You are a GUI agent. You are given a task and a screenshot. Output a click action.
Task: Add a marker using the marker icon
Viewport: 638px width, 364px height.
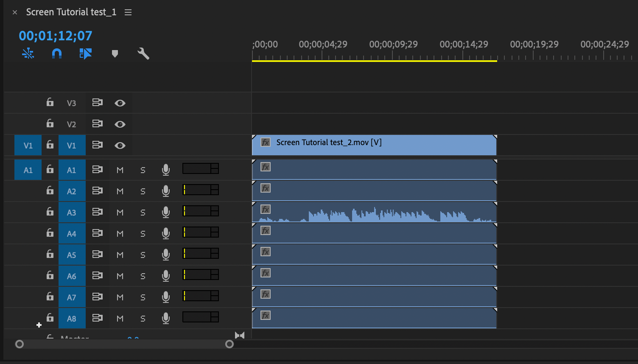pos(115,53)
